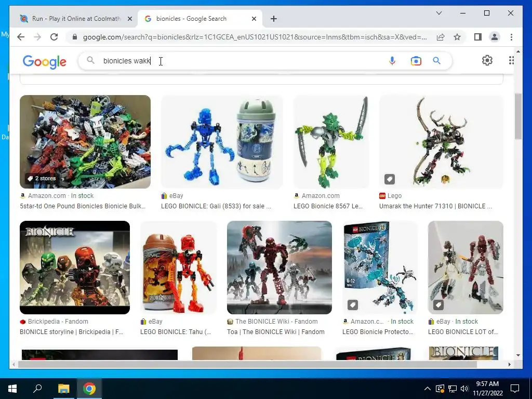Open Google quick settings gear
532x399 pixels.
point(487,60)
